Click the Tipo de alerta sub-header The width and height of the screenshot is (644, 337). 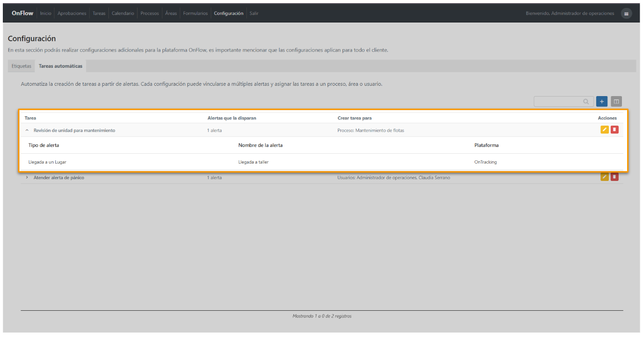44,145
